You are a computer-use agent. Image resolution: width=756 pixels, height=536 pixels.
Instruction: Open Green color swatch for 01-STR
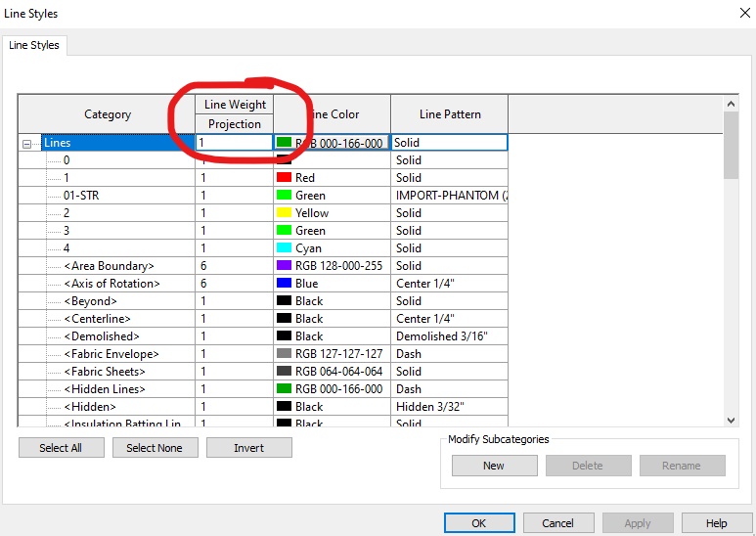[x=284, y=196]
